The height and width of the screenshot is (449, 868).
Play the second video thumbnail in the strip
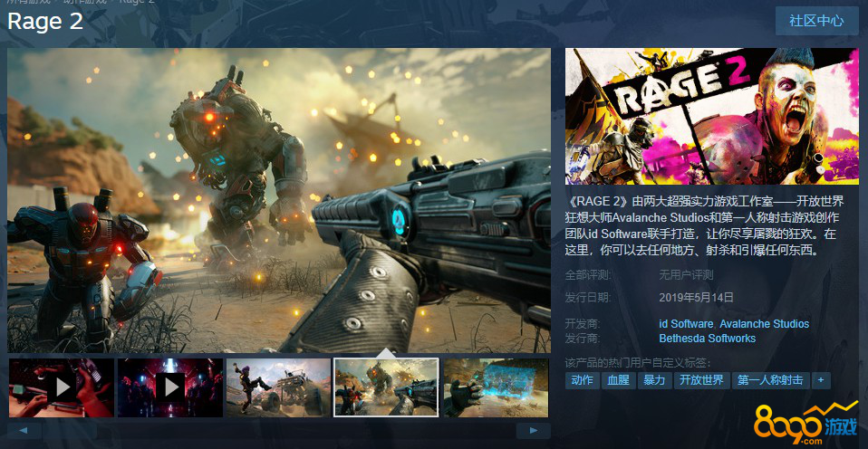tap(170, 387)
